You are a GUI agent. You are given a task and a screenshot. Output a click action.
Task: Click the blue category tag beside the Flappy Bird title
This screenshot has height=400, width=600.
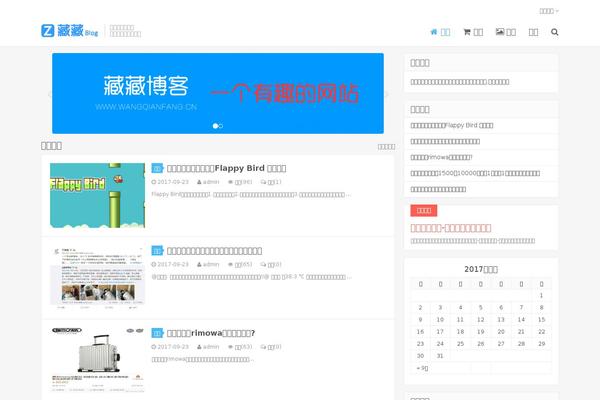click(x=157, y=168)
